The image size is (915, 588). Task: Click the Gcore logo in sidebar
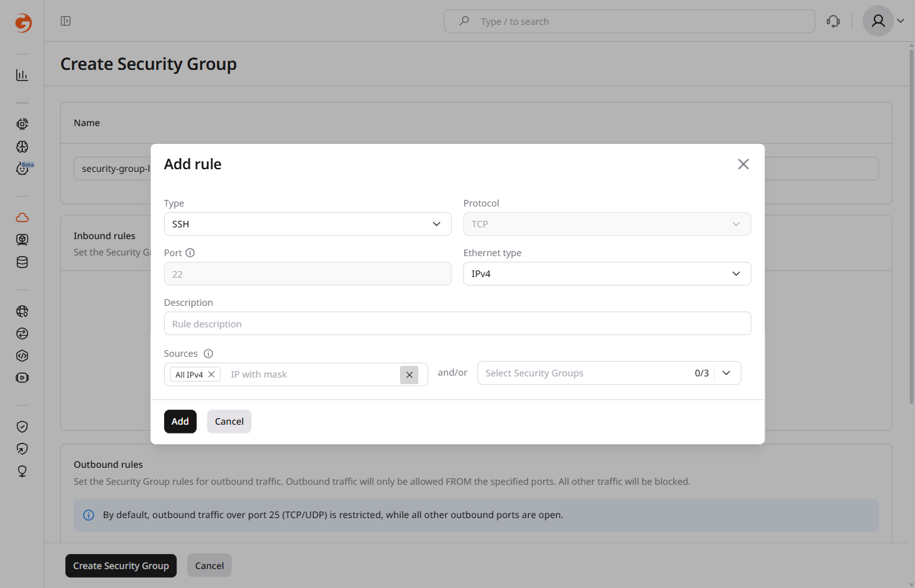(x=23, y=23)
